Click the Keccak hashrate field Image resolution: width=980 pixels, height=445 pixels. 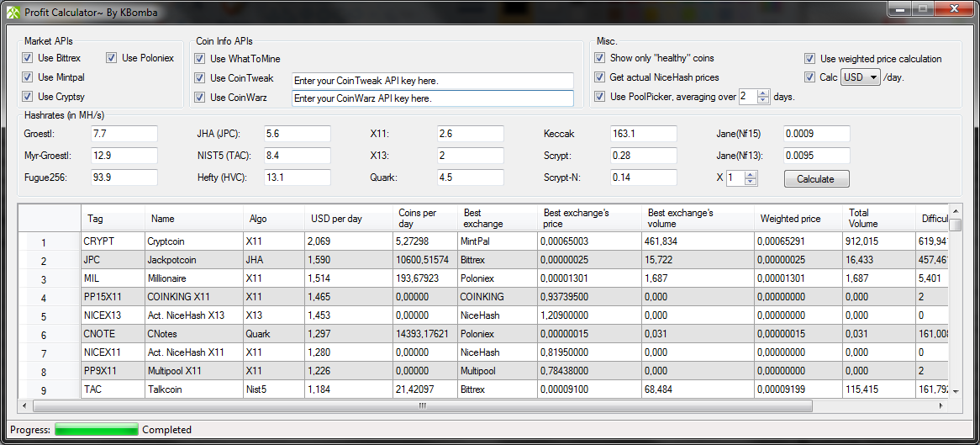(x=644, y=134)
